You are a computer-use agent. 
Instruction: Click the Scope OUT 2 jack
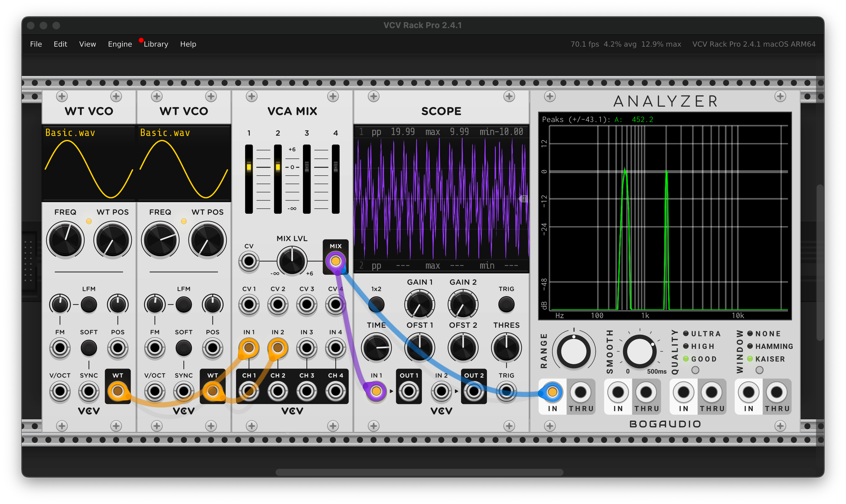pyautogui.click(x=474, y=391)
